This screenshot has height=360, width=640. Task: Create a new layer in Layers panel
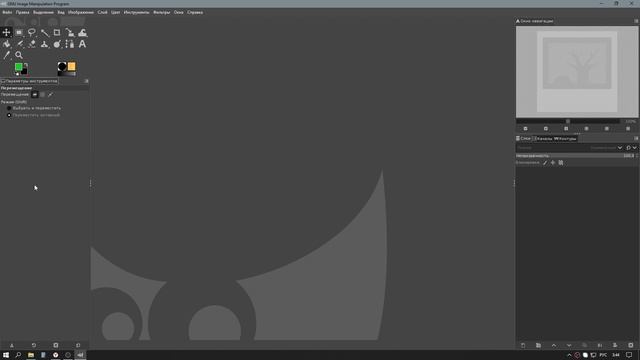[523, 345]
